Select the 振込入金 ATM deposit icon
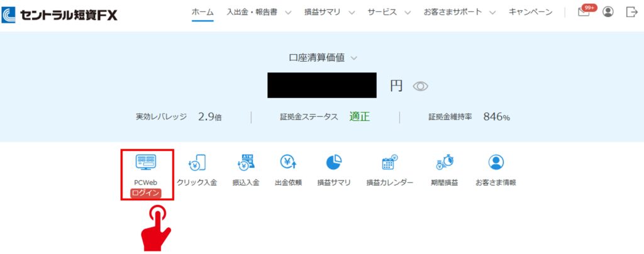 click(245, 163)
